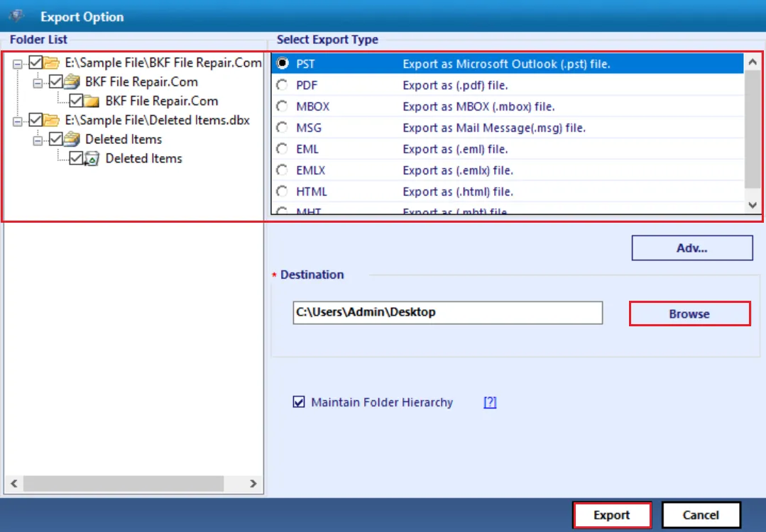Choose the MSG export radio button

pos(283,128)
